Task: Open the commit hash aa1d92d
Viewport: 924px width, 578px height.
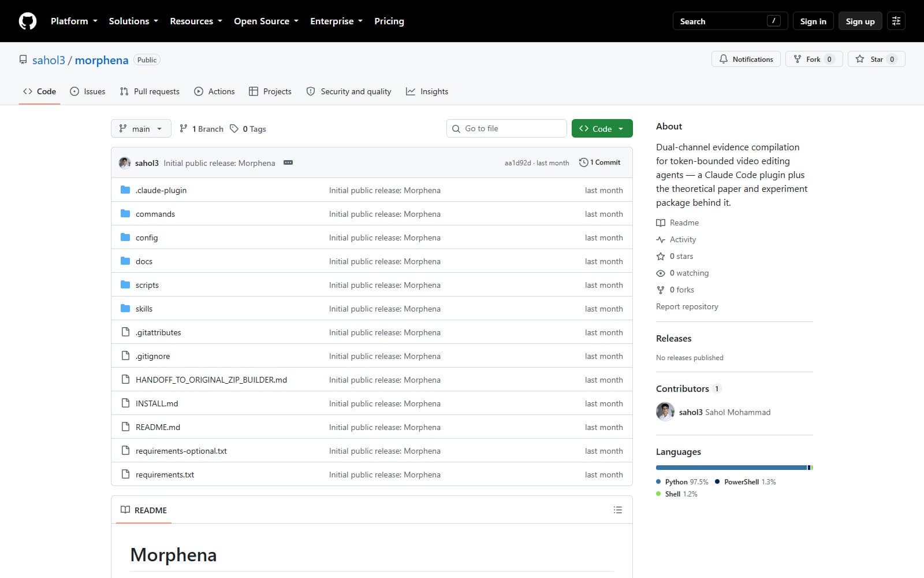Action: pos(517,163)
